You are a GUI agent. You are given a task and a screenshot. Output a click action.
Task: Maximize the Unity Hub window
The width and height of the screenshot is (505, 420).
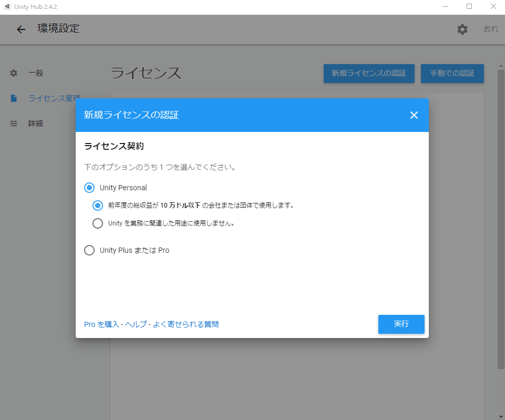tap(469, 6)
